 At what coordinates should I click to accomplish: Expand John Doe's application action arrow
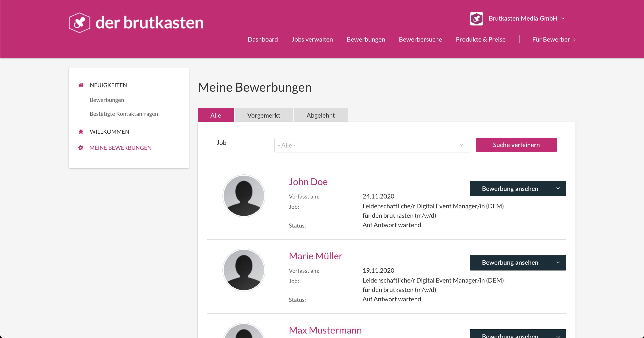558,189
